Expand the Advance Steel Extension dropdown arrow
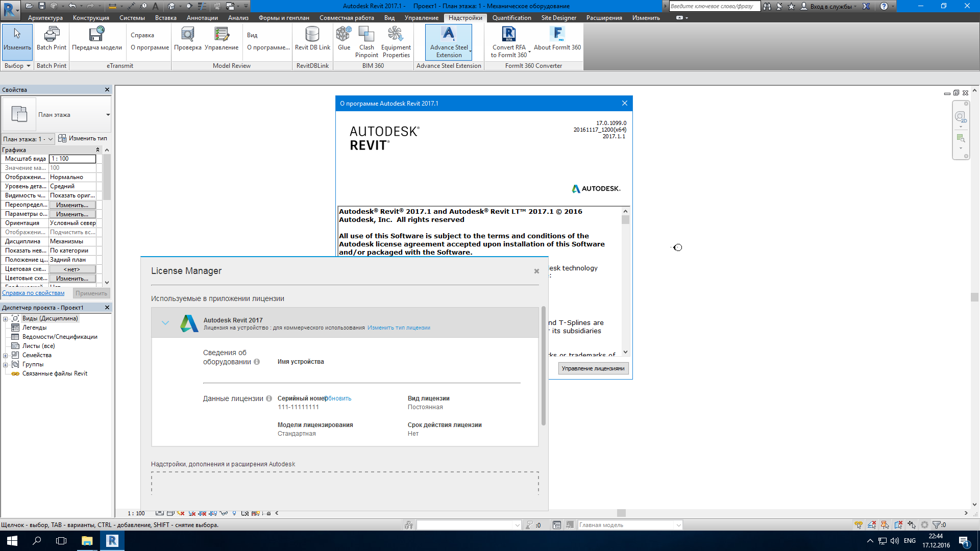 [470, 51]
